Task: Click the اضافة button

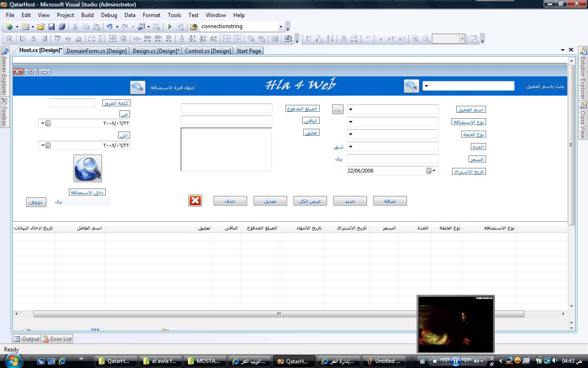Action: point(390,201)
